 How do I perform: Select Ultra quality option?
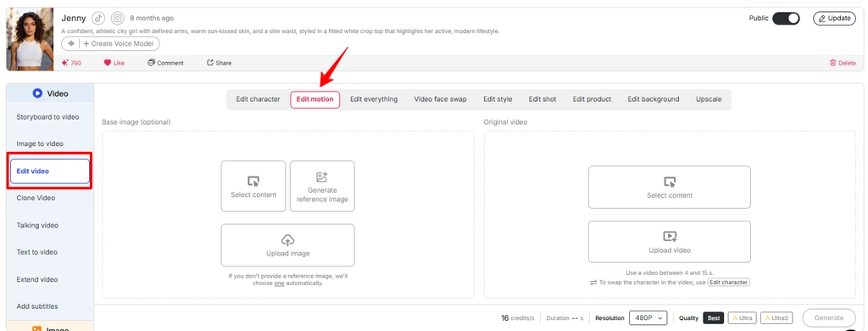[x=742, y=317]
